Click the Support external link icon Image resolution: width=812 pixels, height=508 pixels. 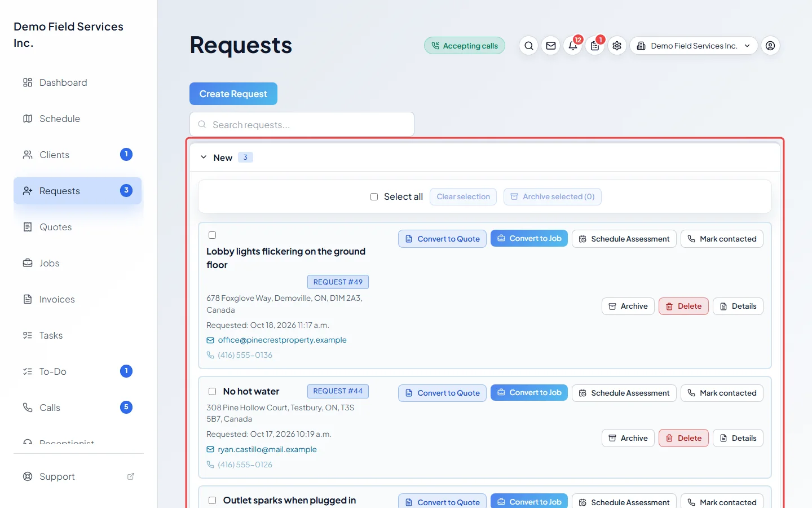coord(131,476)
